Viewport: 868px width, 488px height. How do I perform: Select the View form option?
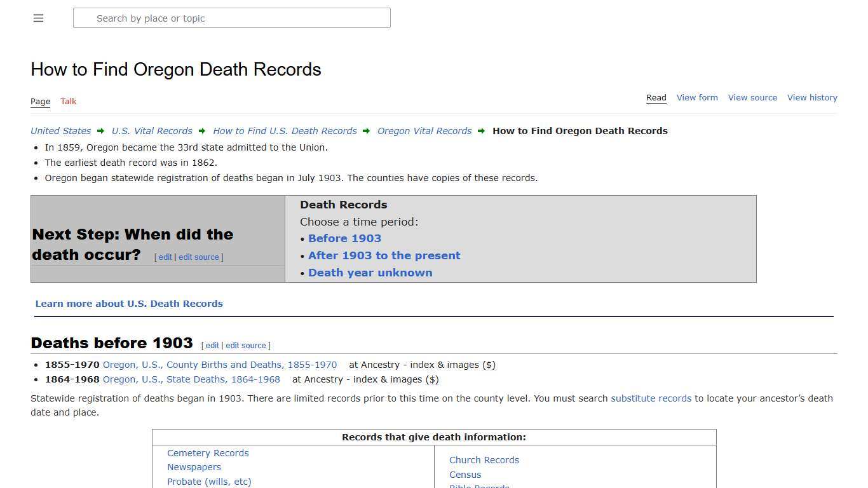pos(697,97)
